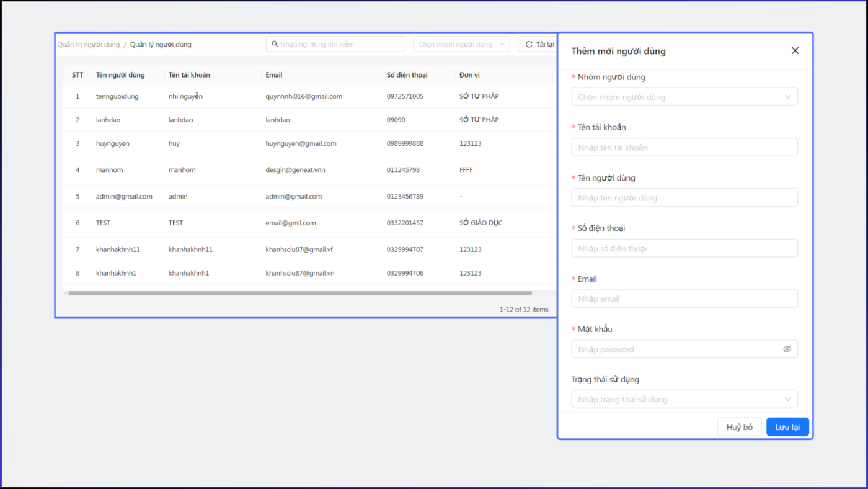Click phone number 0989999888

[405, 143]
